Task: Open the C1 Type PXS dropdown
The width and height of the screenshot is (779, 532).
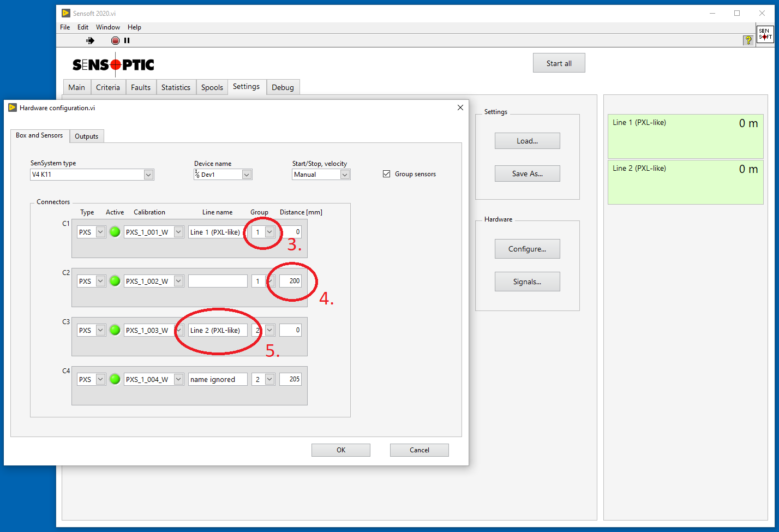Action: (100, 232)
